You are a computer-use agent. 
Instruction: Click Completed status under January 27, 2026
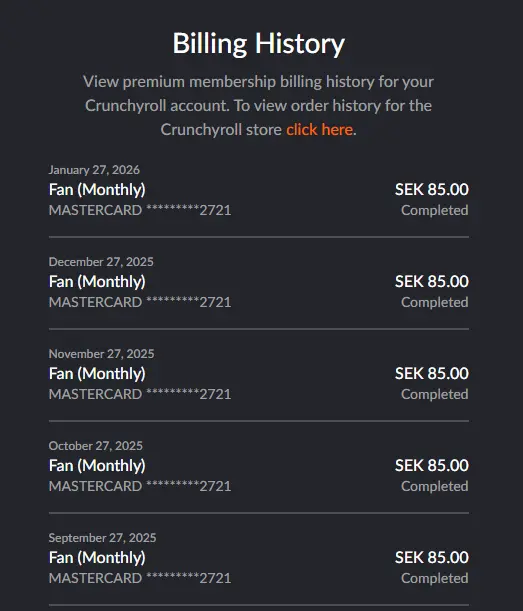coord(435,210)
